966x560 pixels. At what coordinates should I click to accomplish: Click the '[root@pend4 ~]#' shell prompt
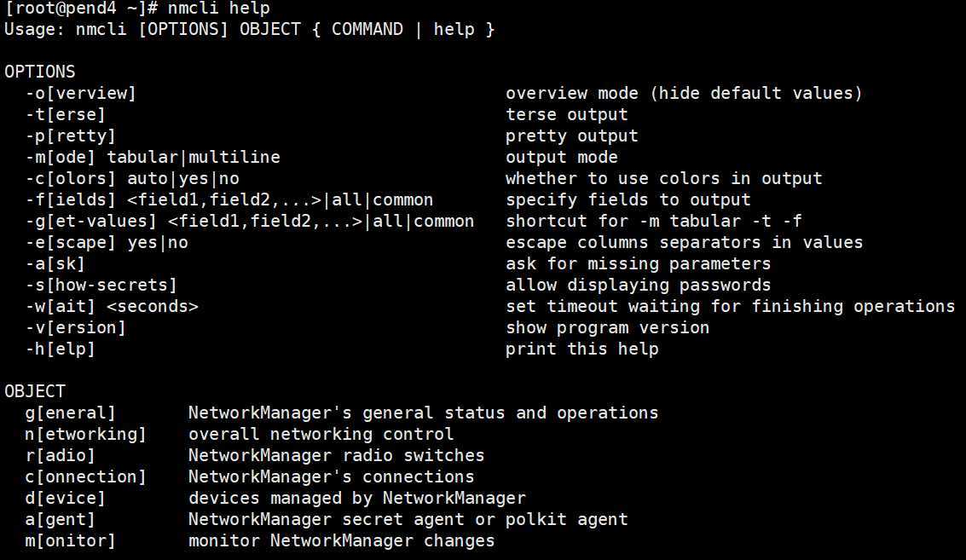pyautogui.click(x=82, y=9)
